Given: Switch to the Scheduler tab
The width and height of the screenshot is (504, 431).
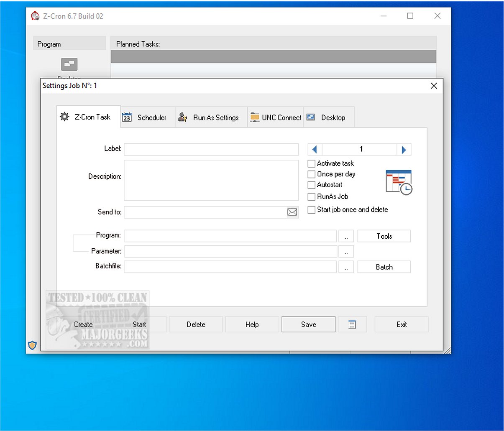Looking at the screenshot, I should [x=148, y=118].
